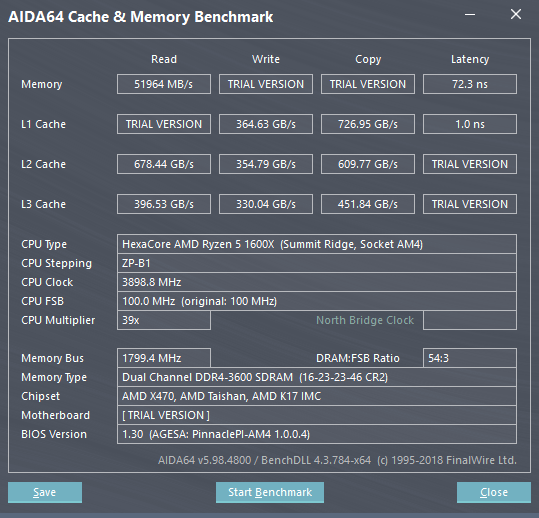
Task: Select the BIOS Version 1.30 field
Action: pyautogui.click(x=317, y=434)
